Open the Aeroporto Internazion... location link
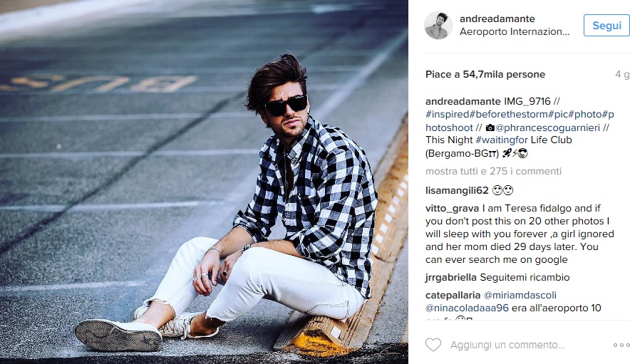This screenshot has height=364, width=630. [x=515, y=32]
